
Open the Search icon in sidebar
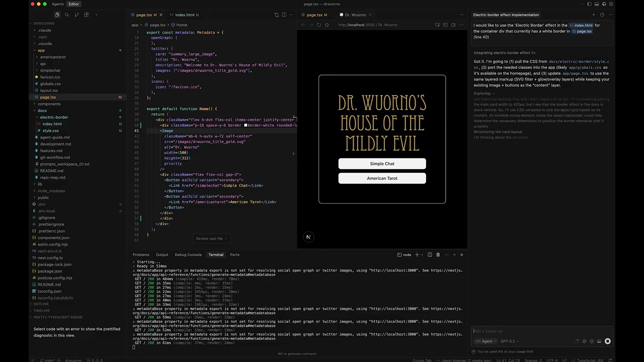(x=66, y=15)
